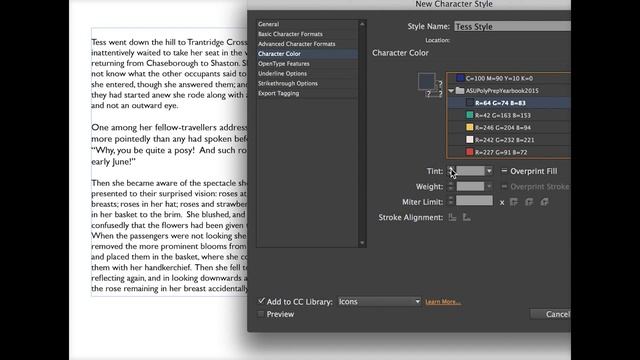Click the Tint stepper arrows
This screenshot has width=640, height=360.
coord(451,171)
